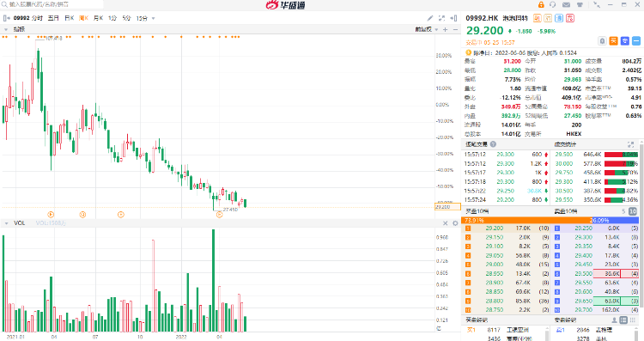Click the shirt skin theme icon
The height and width of the screenshot is (341, 644).
click(580, 4)
